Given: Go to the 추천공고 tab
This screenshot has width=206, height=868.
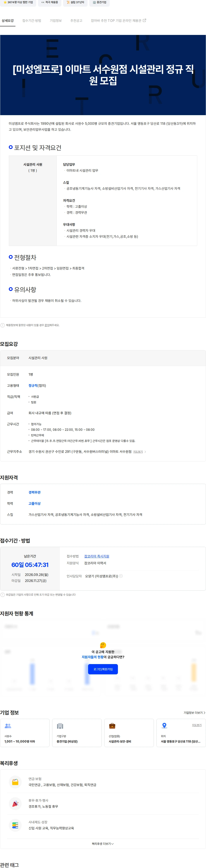Looking at the screenshot, I should pyautogui.click(x=76, y=21).
